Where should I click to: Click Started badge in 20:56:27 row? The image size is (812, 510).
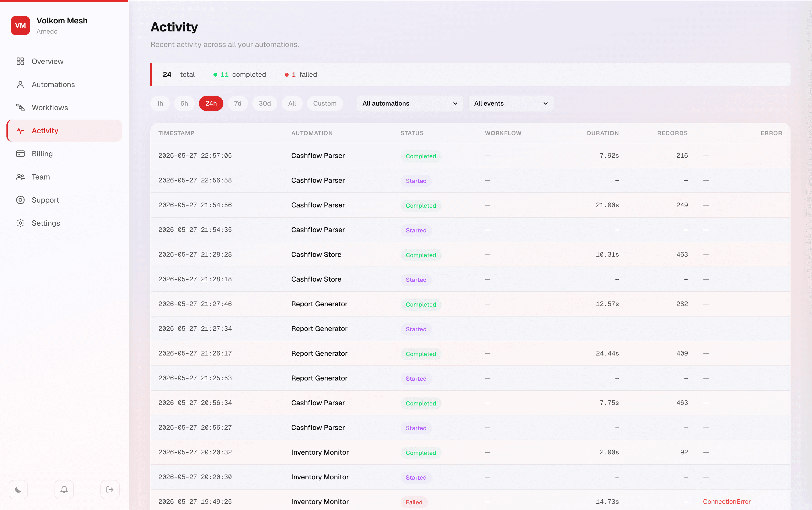point(416,428)
